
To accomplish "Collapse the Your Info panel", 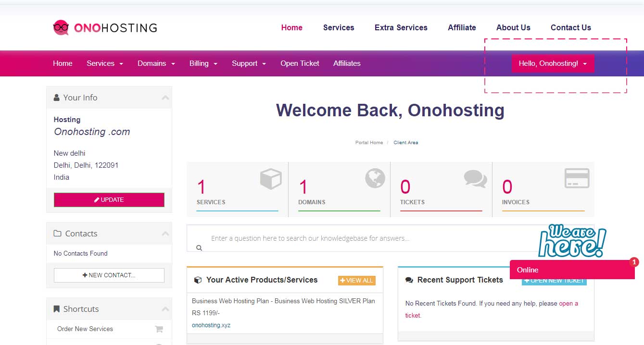I will coord(165,98).
